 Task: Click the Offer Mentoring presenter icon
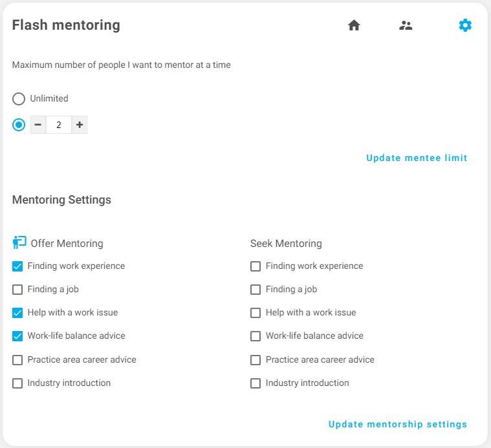click(x=19, y=243)
